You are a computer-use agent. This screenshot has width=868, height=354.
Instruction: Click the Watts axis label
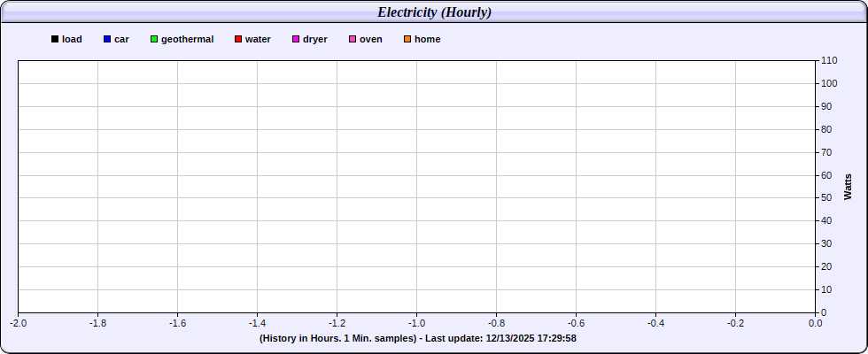(848, 187)
